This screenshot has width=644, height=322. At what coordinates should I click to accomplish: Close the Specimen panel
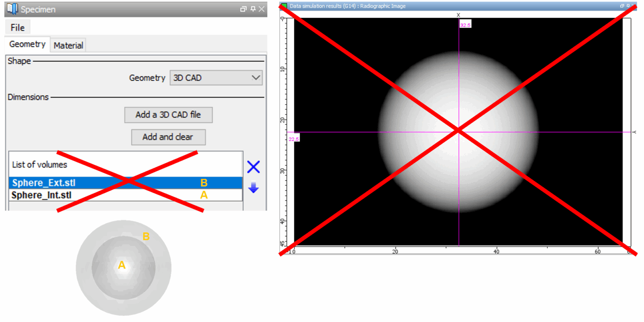tap(262, 9)
